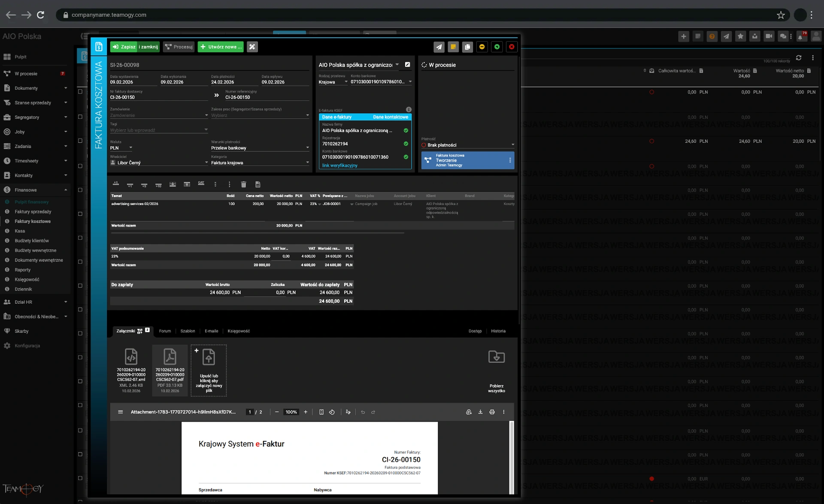The image size is (824, 504).
Task: Delete selected invoice row with trash icon
Action: click(x=243, y=184)
